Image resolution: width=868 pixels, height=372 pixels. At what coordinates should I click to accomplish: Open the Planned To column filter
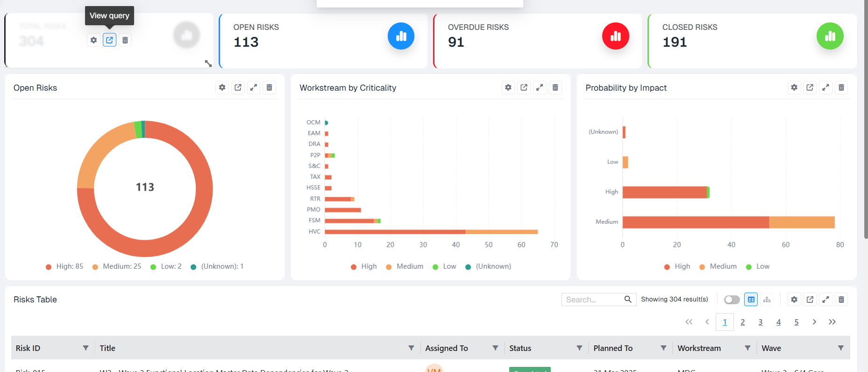tap(663, 348)
